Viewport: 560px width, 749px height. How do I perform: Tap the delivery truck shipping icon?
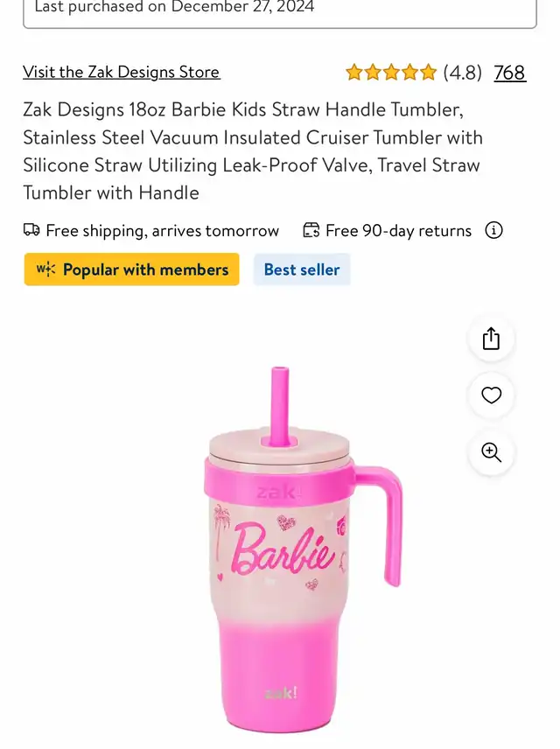[31, 230]
